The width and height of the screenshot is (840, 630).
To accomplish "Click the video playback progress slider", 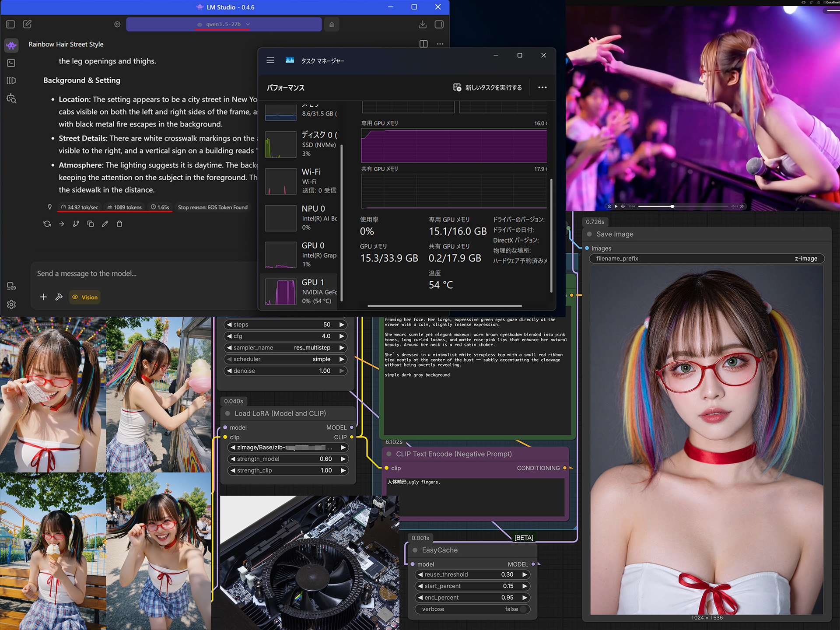I will tap(672, 206).
